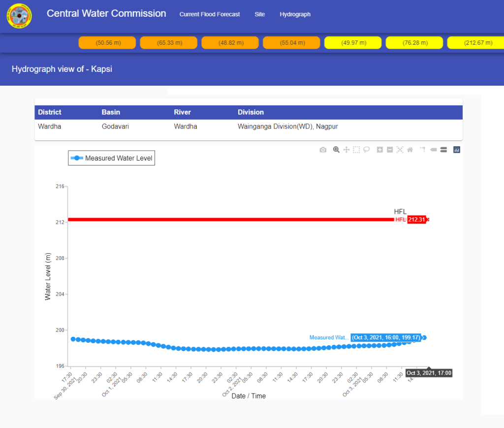Enable show closest data on hover
The image size is (504, 428).
(x=433, y=150)
